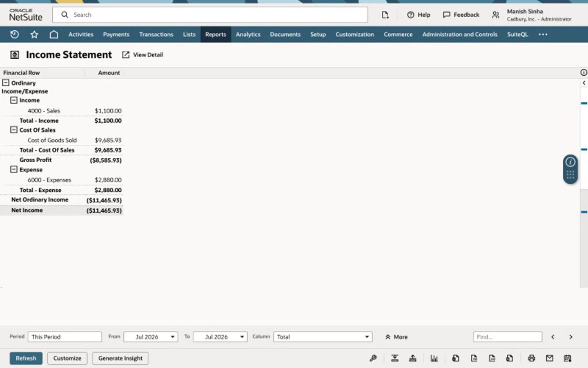Open the Analytics menu

(x=248, y=34)
